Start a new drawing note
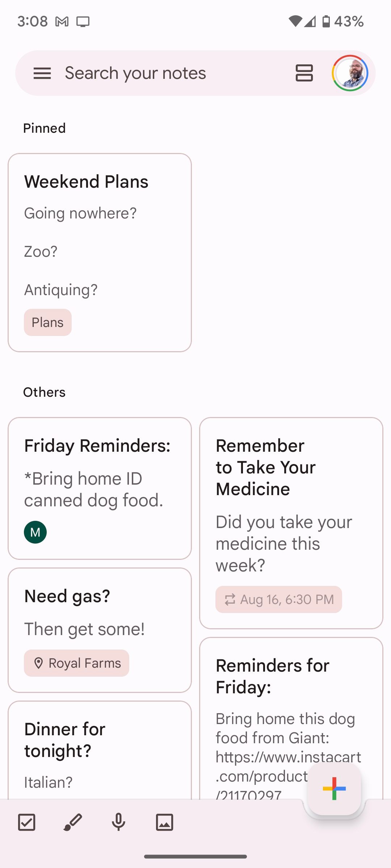The width and height of the screenshot is (391, 868). coord(72,822)
